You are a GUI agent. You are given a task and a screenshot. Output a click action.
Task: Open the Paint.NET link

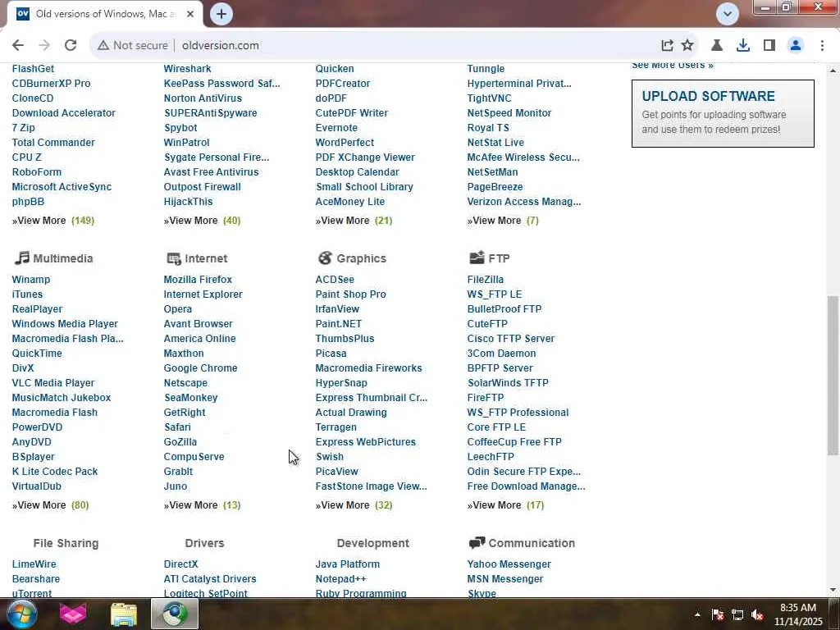pos(339,324)
